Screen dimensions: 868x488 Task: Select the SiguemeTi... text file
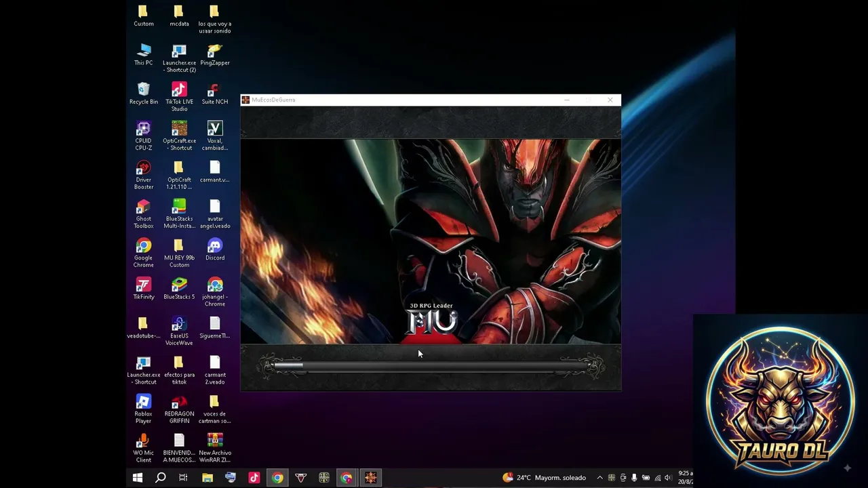tap(214, 328)
